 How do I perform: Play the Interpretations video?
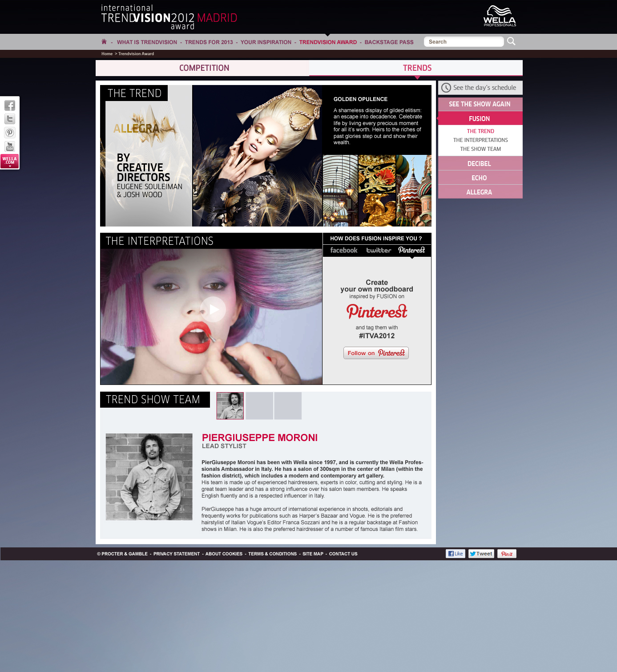(213, 309)
